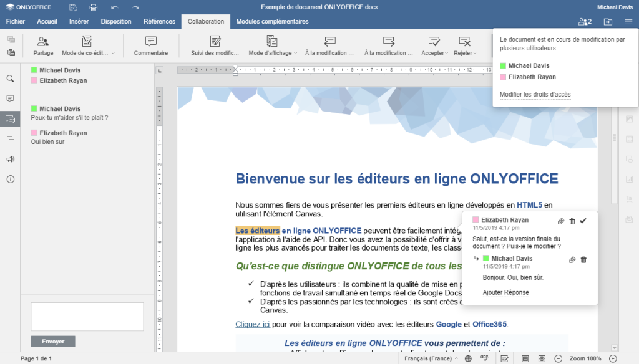This screenshot has height=364, width=639.
Task: Toggle spell checking in status bar
Action: [x=484, y=358]
